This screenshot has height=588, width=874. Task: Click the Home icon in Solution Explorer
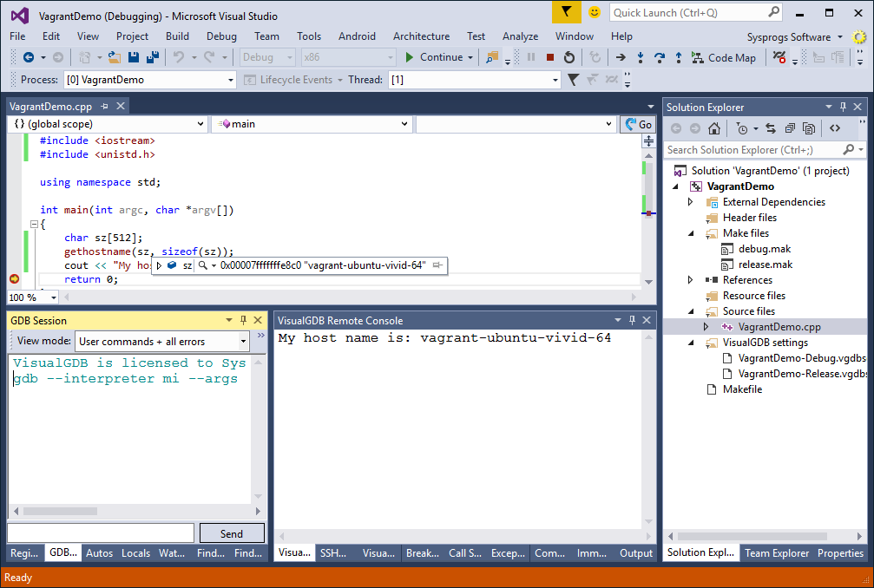(x=714, y=128)
